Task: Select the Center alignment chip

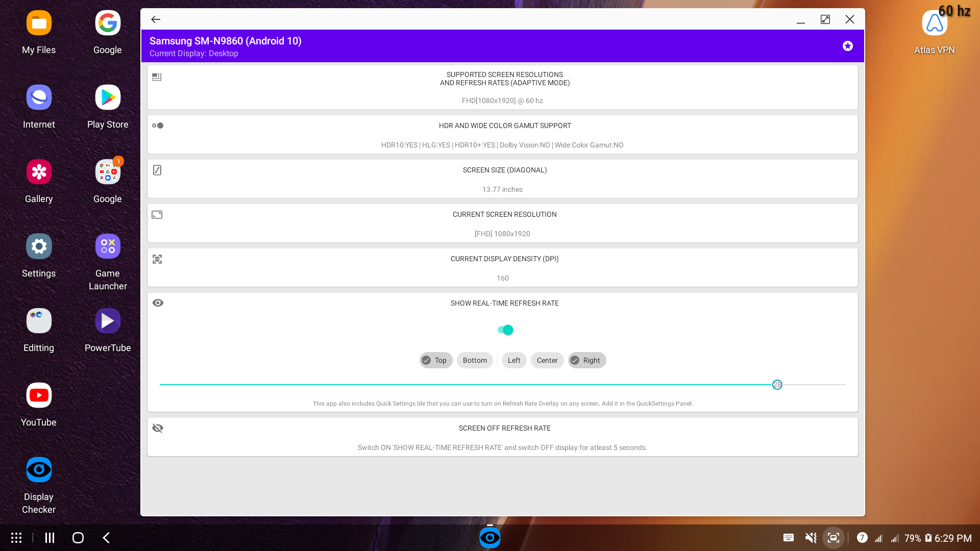Action: click(547, 360)
